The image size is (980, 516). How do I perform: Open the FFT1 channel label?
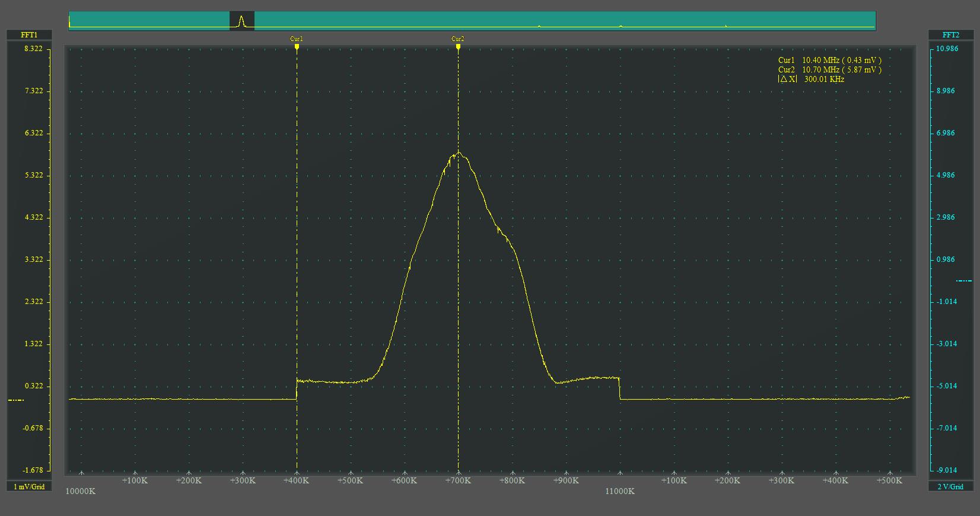click(x=29, y=35)
